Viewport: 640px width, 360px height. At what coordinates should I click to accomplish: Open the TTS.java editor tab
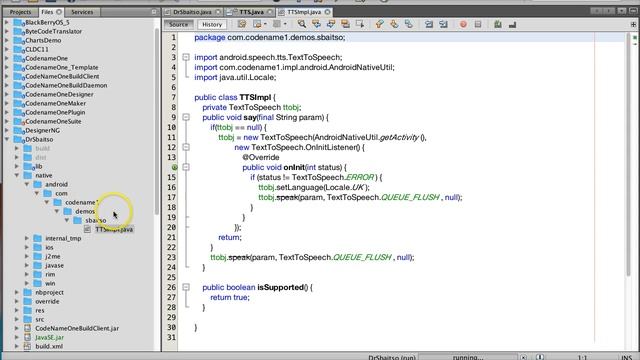[x=251, y=12]
